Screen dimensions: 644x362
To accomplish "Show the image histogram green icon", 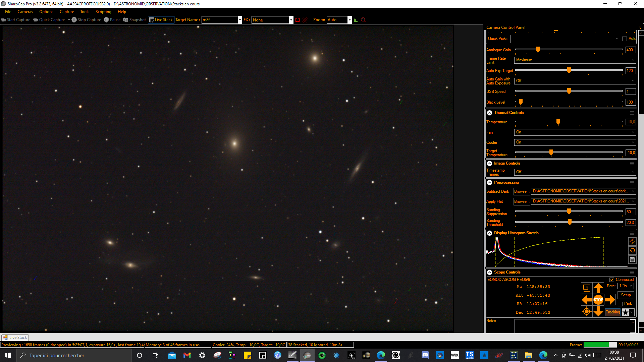I will tap(356, 20).
